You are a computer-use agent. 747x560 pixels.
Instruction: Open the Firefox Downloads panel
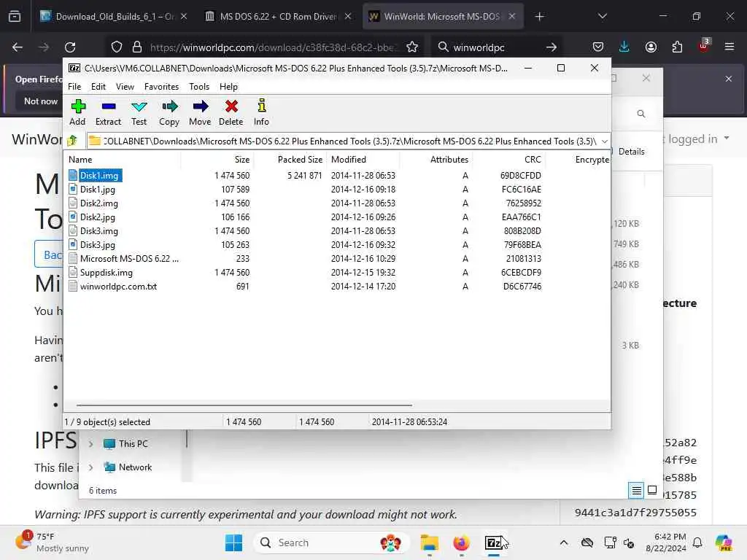pyautogui.click(x=624, y=47)
